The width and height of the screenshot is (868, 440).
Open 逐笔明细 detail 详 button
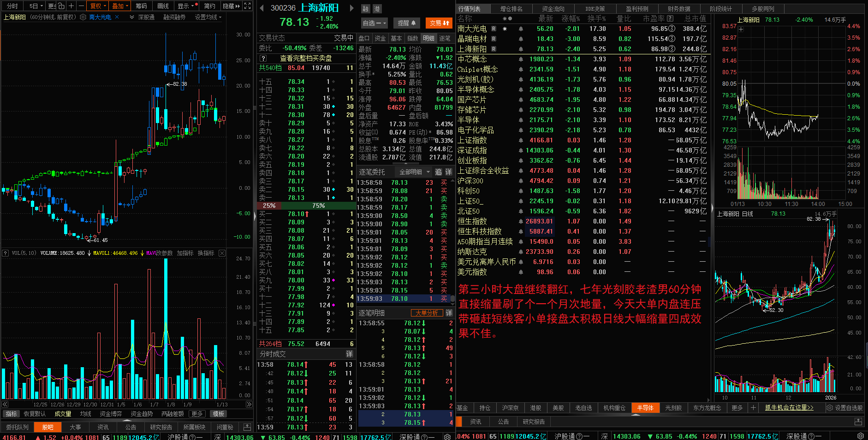coord(449,313)
